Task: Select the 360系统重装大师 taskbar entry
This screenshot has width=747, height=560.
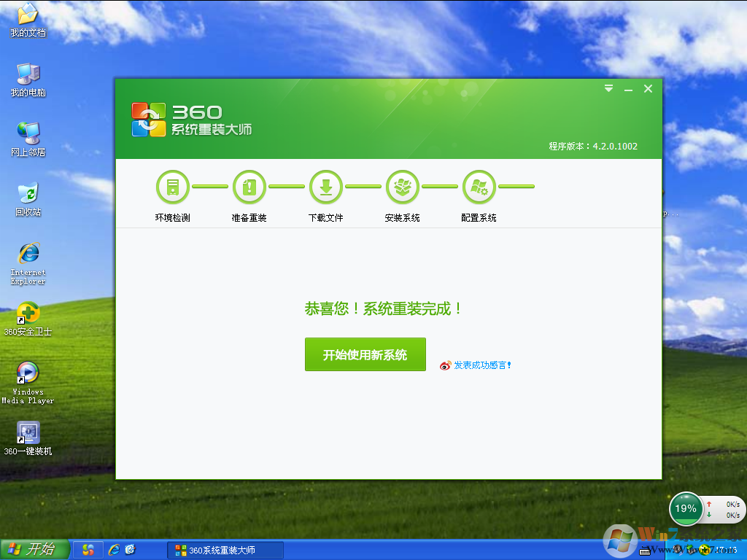Action: pos(226,551)
